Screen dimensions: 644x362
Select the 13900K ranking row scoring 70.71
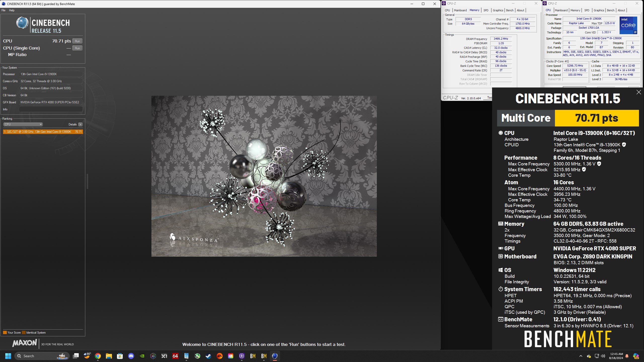point(43,132)
